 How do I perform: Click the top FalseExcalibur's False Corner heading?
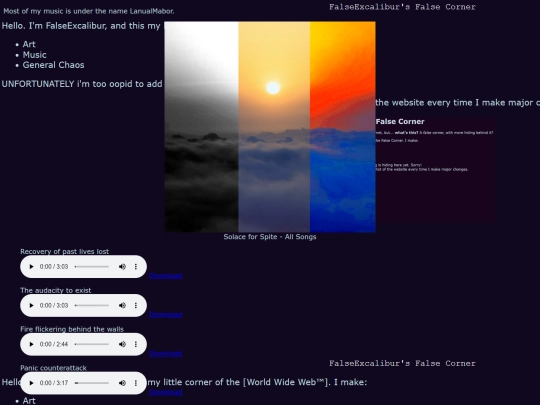pos(402,7)
